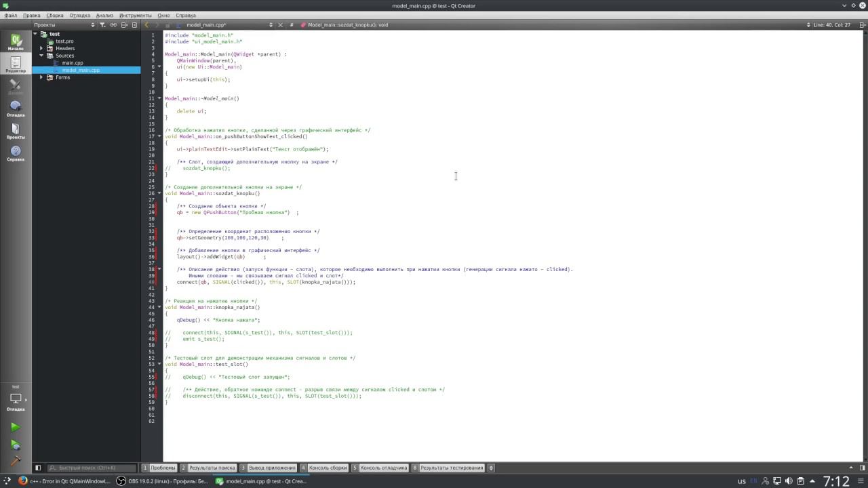Fold the sozdat_knopku function at line 26
868x488 pixels.
coord(159,193)
